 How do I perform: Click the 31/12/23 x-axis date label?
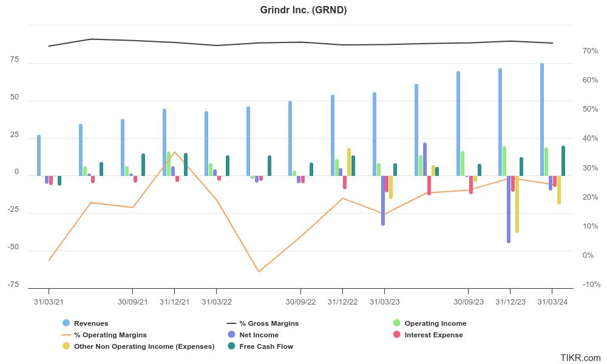pos(510,302)
